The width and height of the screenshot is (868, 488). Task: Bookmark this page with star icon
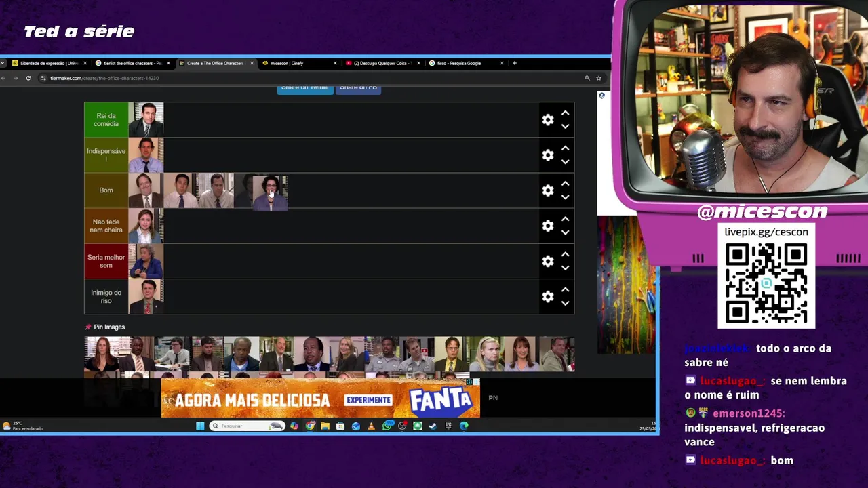(x=599, y=78)
